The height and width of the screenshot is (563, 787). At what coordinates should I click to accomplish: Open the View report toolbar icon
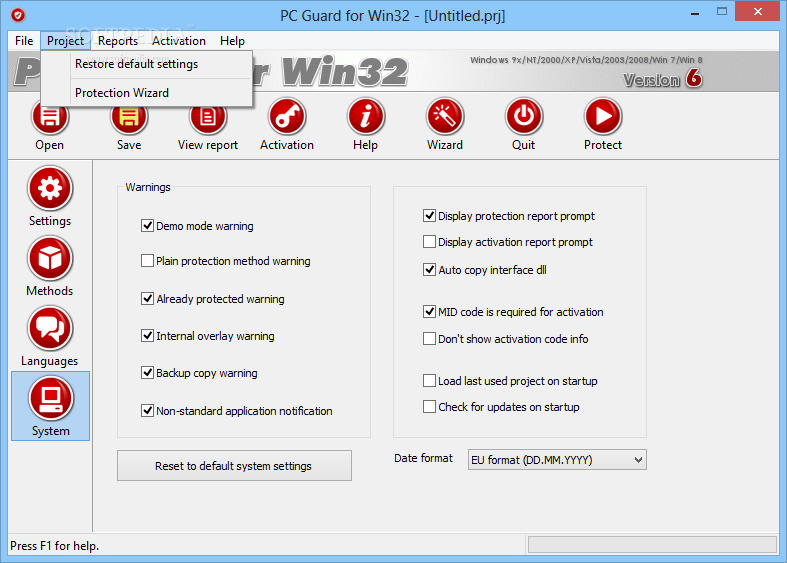tap(208, 119)
